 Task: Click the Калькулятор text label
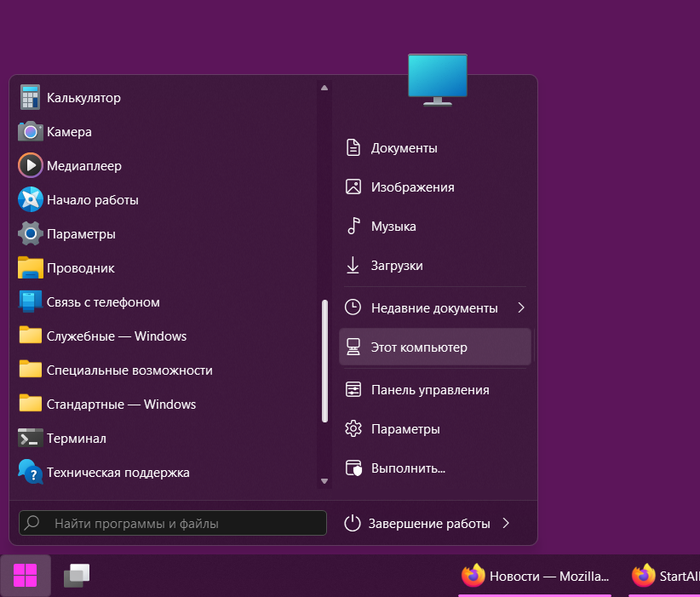(84, 98)
